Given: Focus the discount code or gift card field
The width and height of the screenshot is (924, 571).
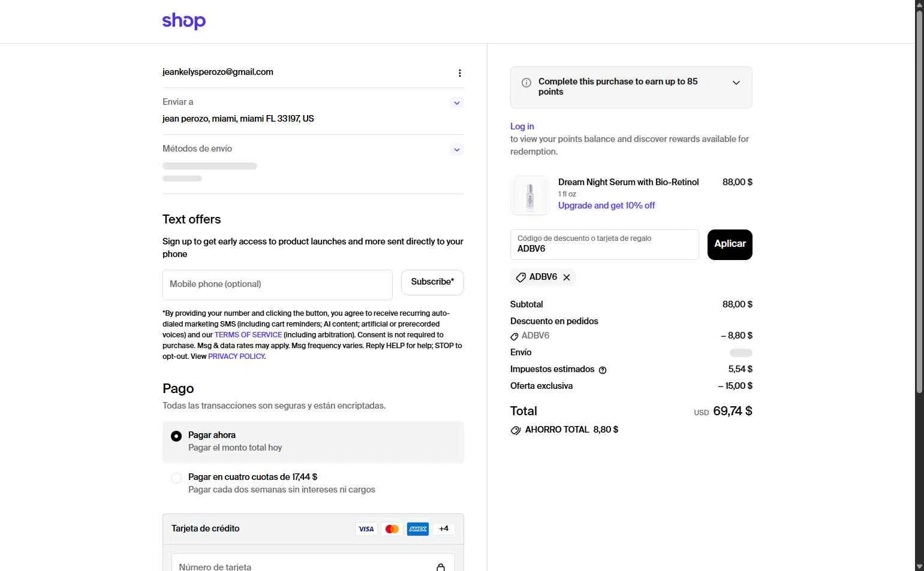Looking at the screenshot, I should [604, 244].
